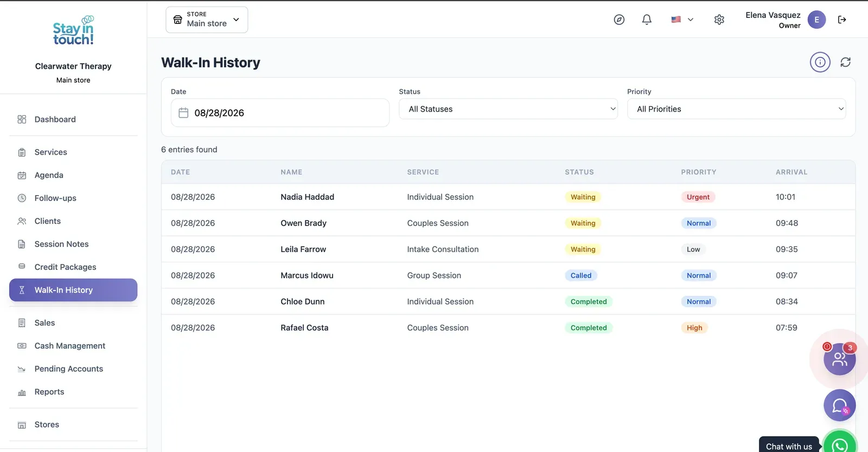Image resolution: width=868 pixels, height=452 pixels.
Task: Open the walk-in queue floating button
Action: click(840, 359)
